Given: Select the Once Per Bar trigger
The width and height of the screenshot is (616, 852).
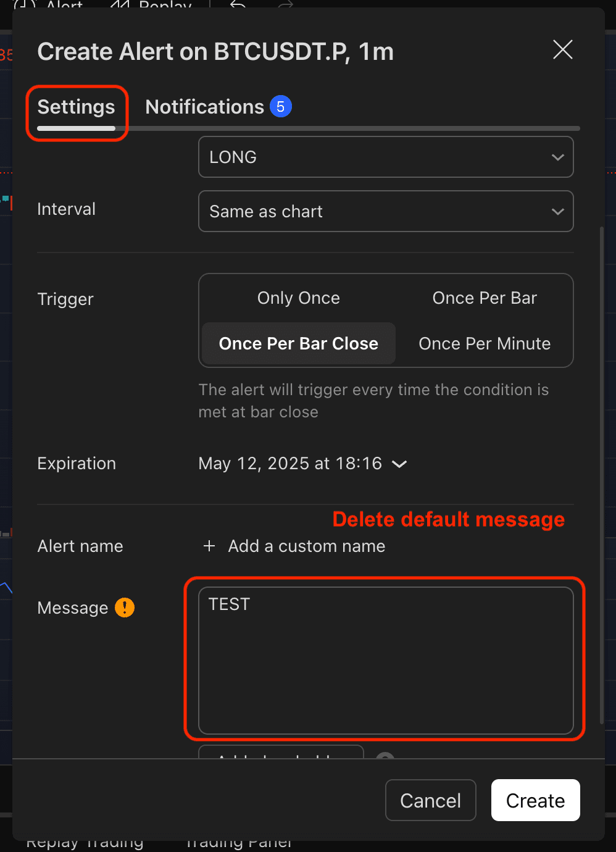Looking at the screenshot, I should click(484, 298).
